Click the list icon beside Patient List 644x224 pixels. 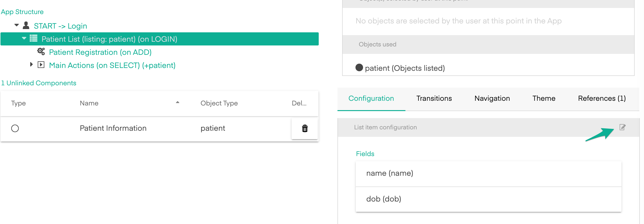point(34,38)
